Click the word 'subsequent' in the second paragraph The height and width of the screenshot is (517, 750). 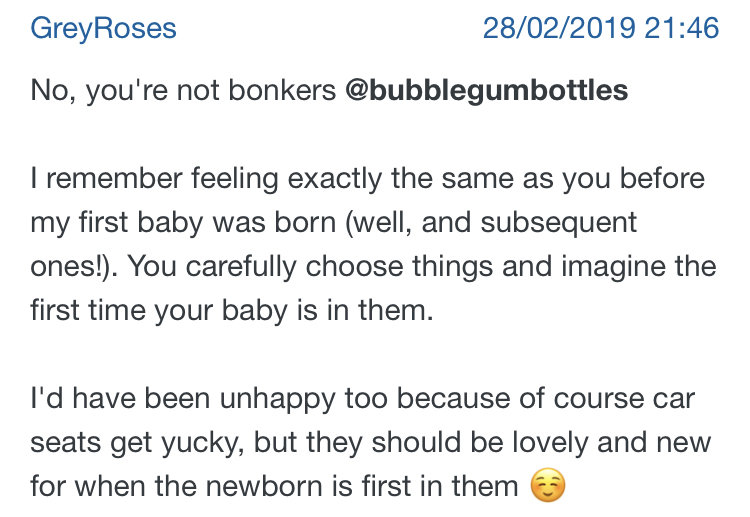(x=559, y=224)
